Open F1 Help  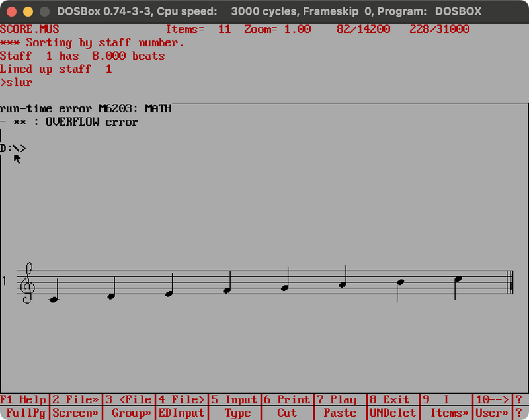click(22, 399)
